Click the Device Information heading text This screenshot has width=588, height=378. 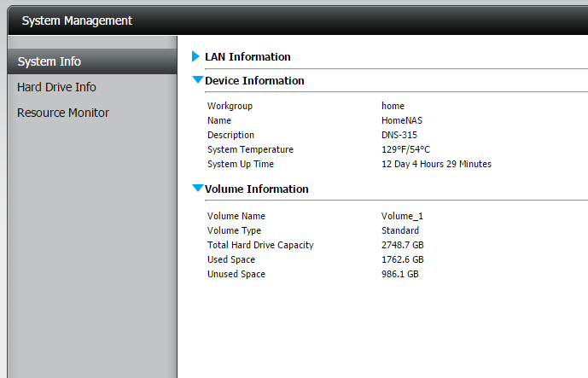(x=254, y=81)
